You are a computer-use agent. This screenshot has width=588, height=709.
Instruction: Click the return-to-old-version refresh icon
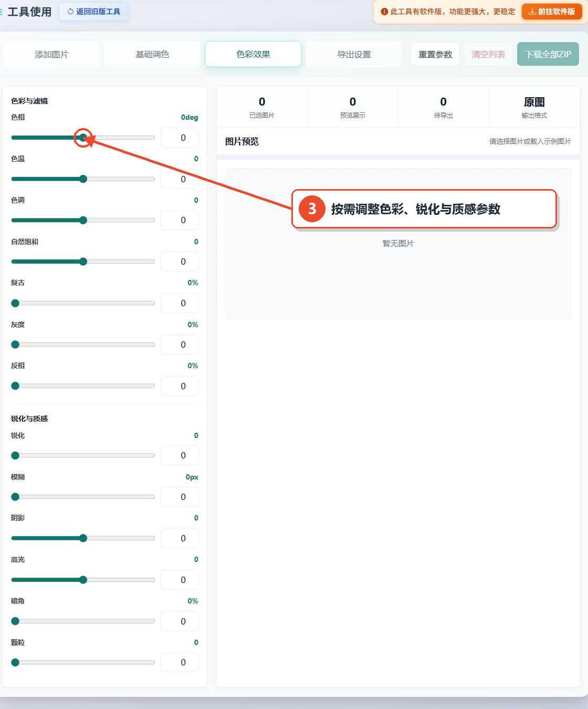pyautogui.click(x=70, y=12)
